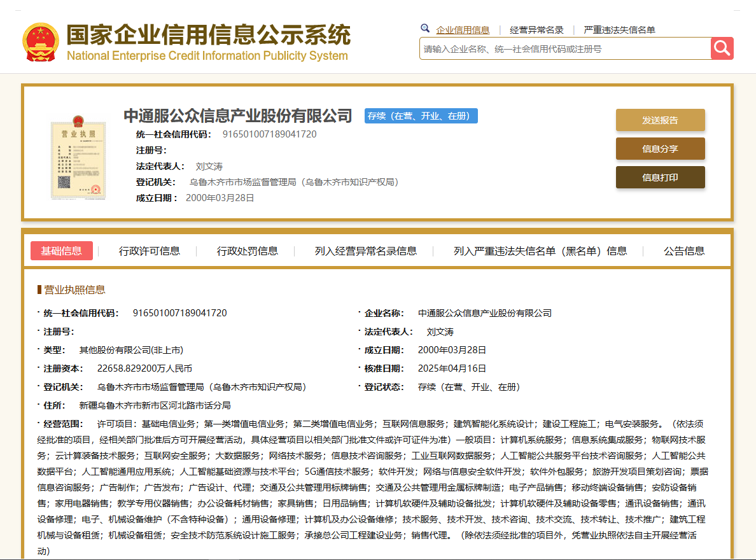Select the 严重违法失信名单 search category
This screenshot has width=756, height=560.
619,30
